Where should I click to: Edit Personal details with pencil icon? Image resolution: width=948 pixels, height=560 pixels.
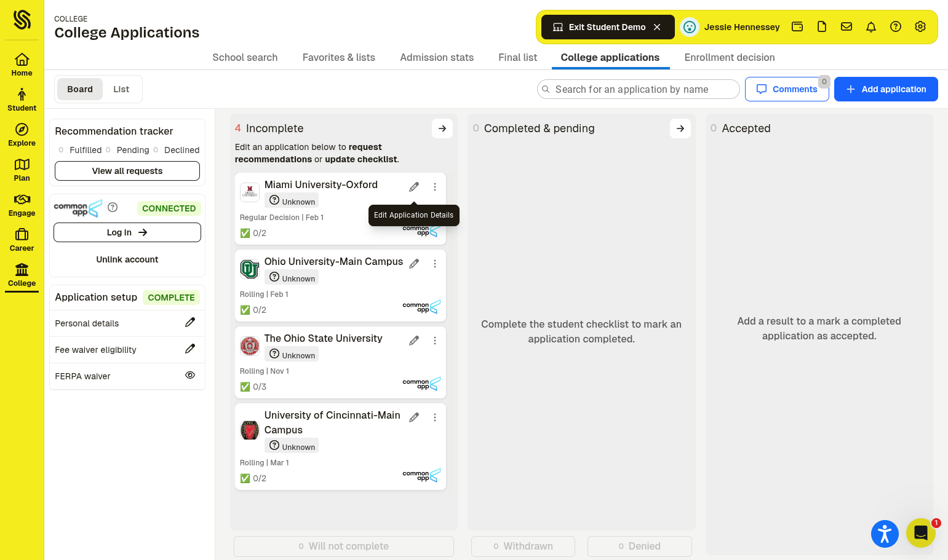190,322
